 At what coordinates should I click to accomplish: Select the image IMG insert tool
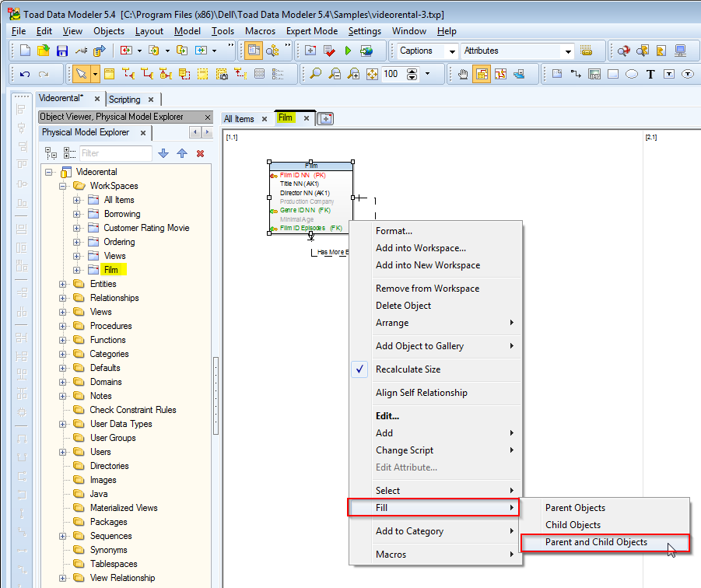(x=594, y=74)
